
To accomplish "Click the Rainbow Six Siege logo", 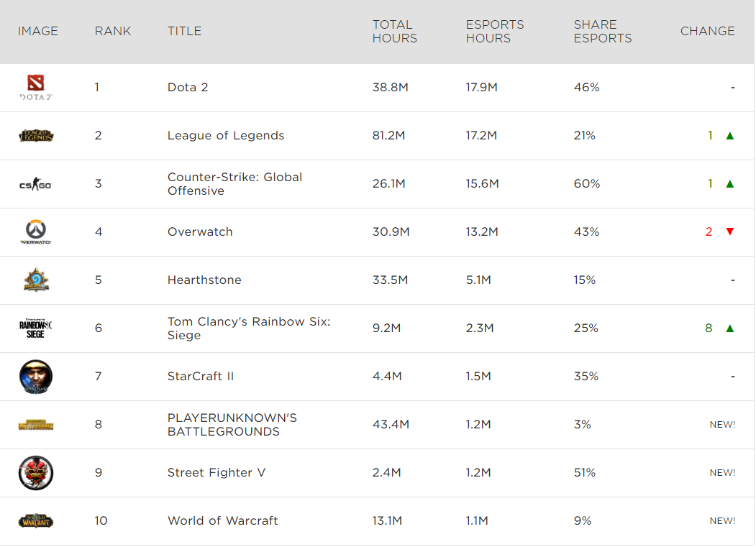I will tap(35, 328).
